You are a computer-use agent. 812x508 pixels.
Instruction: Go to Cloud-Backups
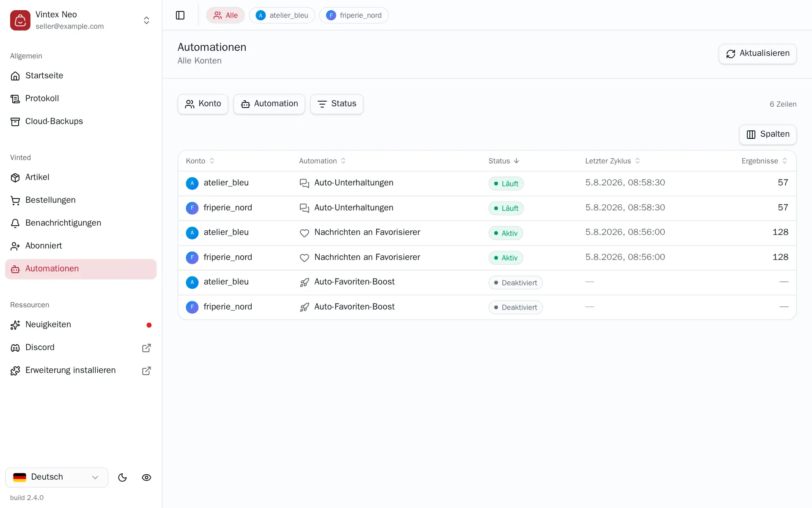point(81,121)
